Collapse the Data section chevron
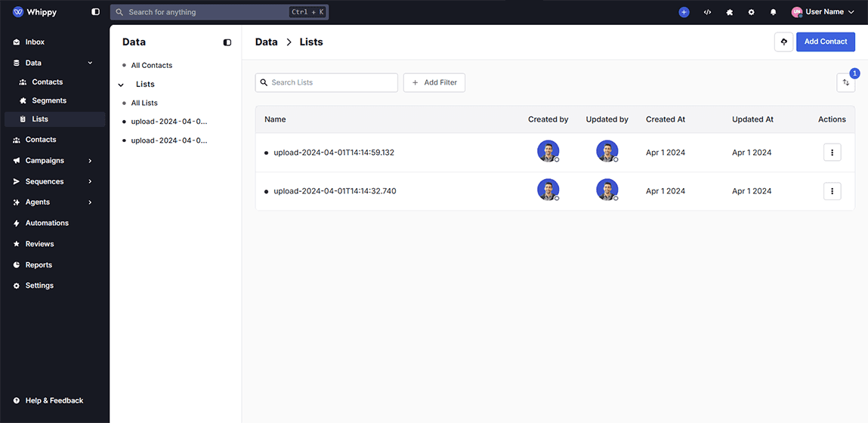Screen dimensions: 868x423 coord(90,63)
